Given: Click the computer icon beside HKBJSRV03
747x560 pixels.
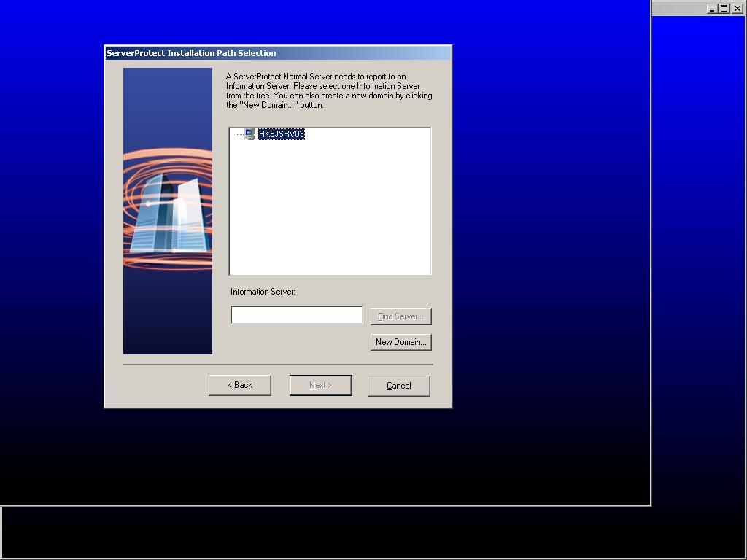Looking at the screenshot, I should [249, 134].
